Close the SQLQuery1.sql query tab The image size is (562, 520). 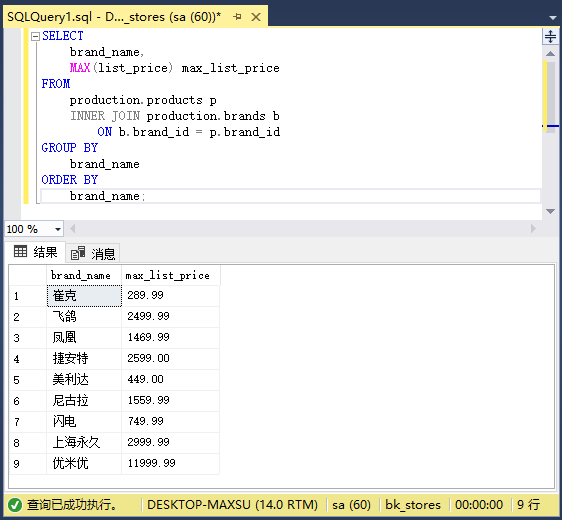tap(256, 17)
